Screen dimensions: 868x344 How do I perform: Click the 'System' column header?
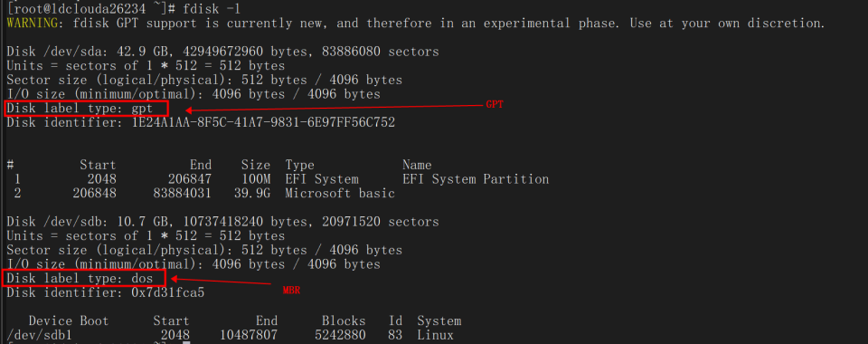click(x=439, y=320)
